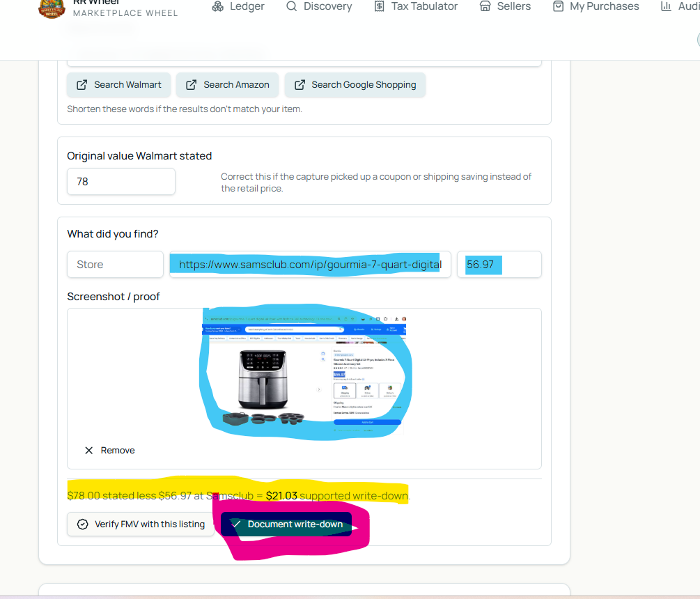Click the Ledger icon
This screenshot has height=599, width=700.
coord(218,6)
